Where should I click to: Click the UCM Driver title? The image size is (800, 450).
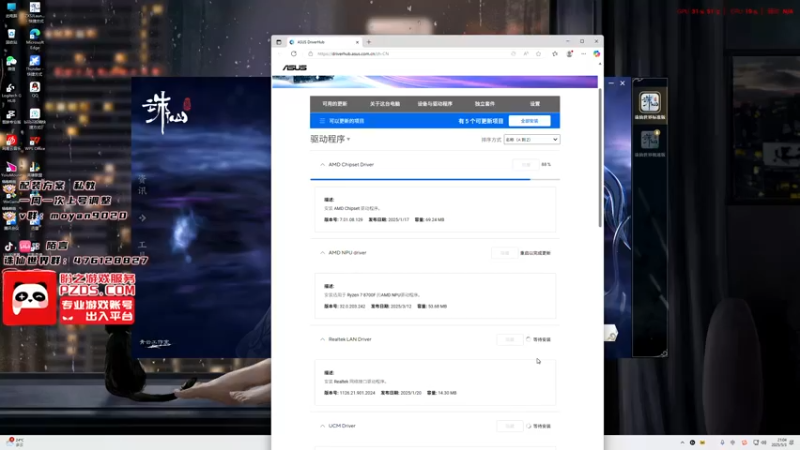click(342, 426)
